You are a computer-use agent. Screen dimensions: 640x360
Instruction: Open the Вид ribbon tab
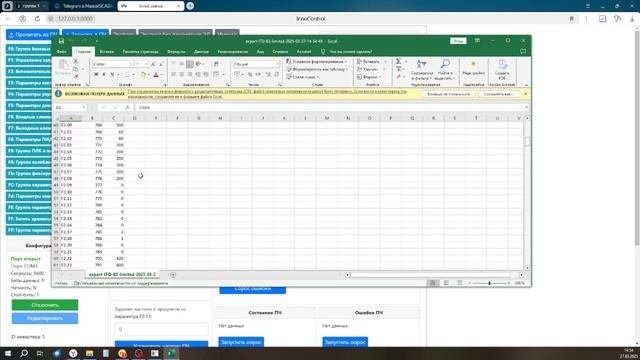pyautogui.click(x=260, y=52)
